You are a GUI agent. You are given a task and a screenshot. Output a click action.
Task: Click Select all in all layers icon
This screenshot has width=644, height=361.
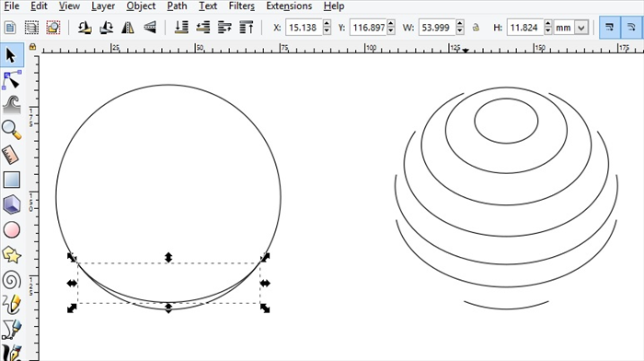(x=31, y=28)
